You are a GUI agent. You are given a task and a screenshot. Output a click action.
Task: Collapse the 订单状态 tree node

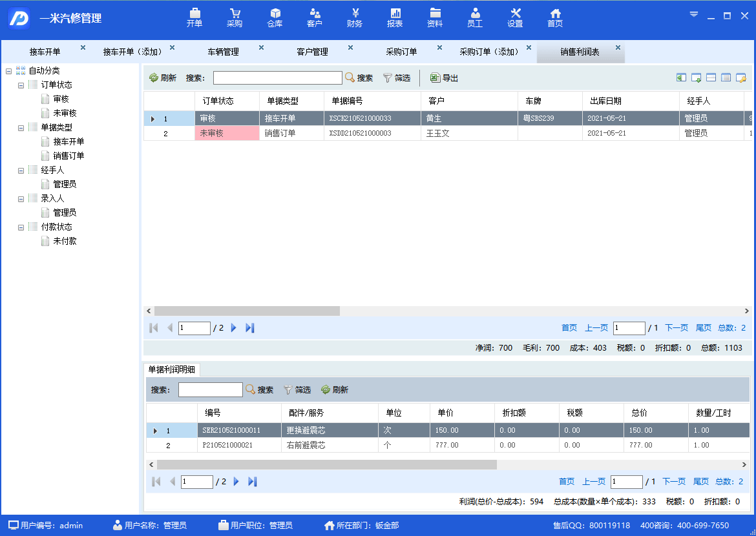coord(21,85)
